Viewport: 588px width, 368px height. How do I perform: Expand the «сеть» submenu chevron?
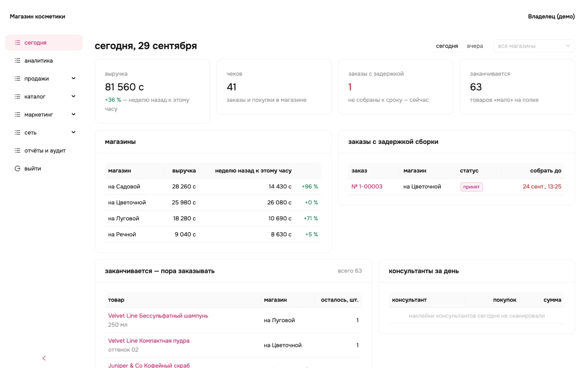pyautogui.click(x=73, y=132)
